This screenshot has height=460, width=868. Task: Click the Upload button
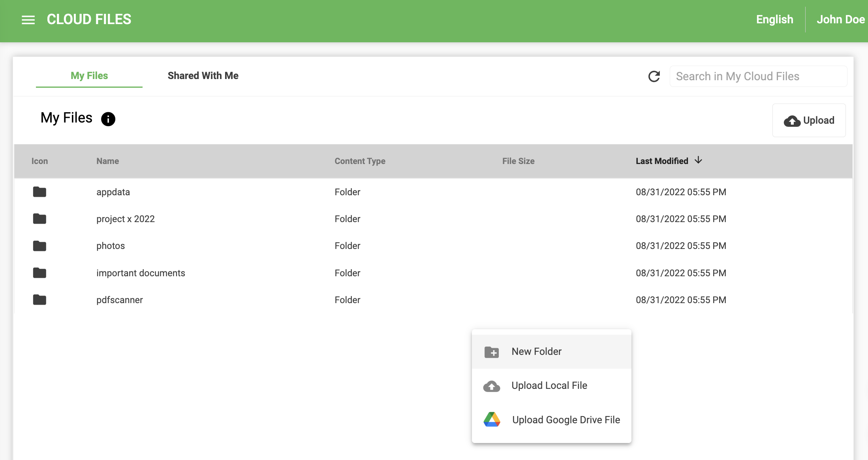808,120
